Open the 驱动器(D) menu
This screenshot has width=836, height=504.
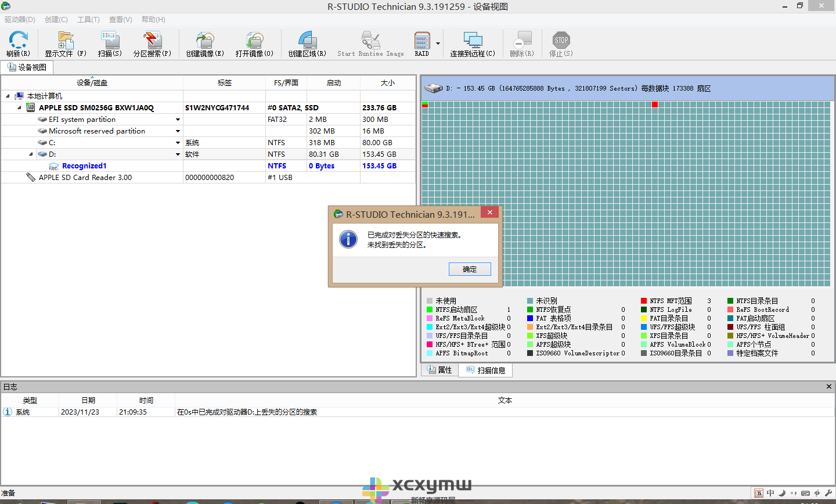pos(20,19)
